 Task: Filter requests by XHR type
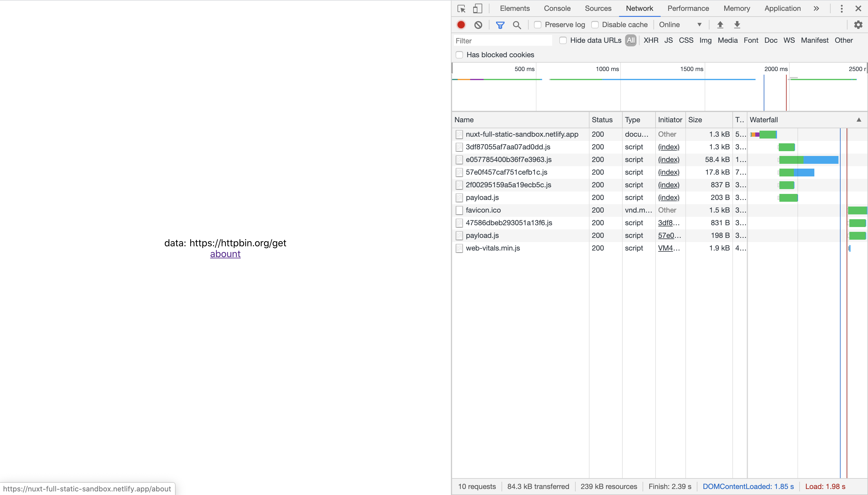[651, 40]
